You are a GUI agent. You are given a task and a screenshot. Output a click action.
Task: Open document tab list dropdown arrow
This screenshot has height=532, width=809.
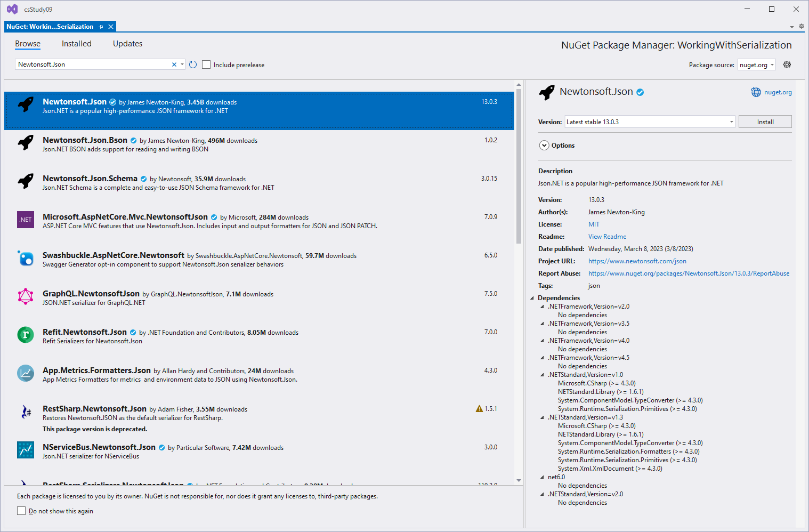coord(792,27)
